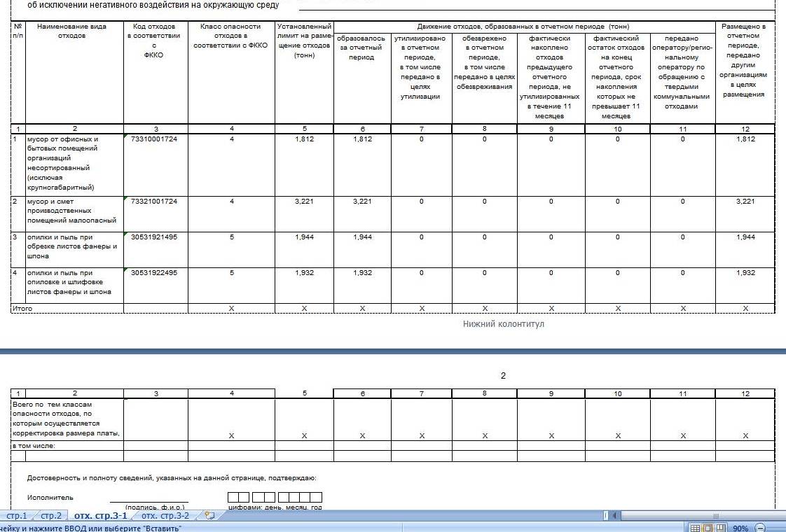Screen dimensions: 786x532
Task: Select 'мусор и смет производственных помещений' cell
Action: point(74,214)
